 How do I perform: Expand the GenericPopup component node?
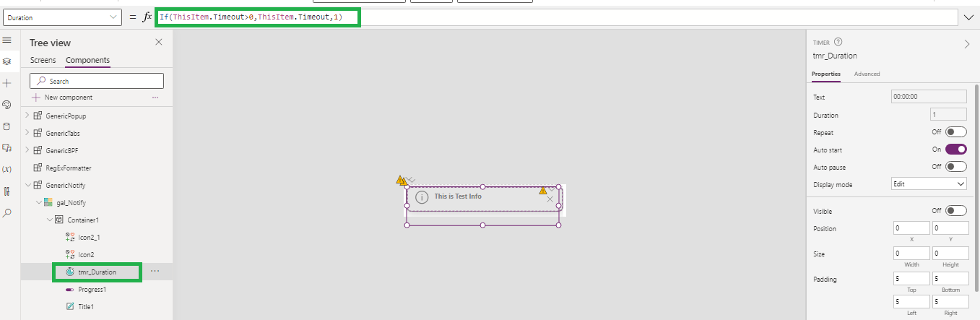[x=27, y=116]
